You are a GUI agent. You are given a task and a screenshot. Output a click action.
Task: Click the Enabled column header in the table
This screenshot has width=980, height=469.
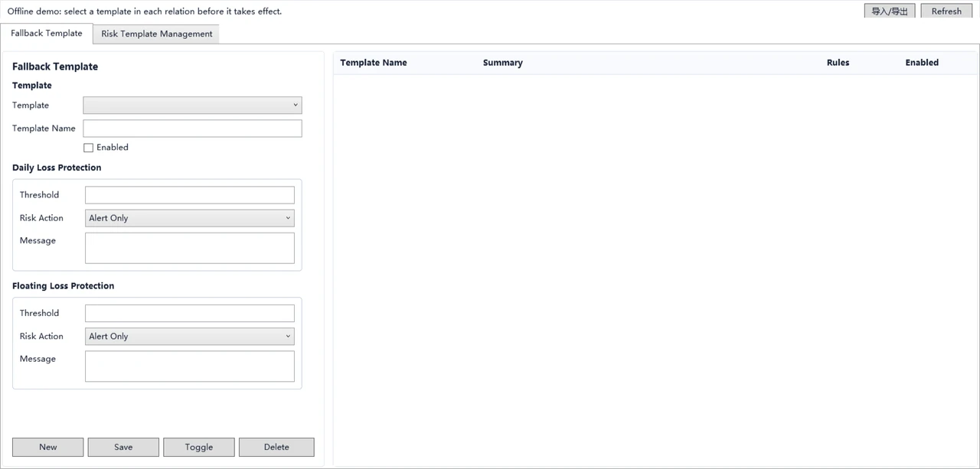pos(922,63)
